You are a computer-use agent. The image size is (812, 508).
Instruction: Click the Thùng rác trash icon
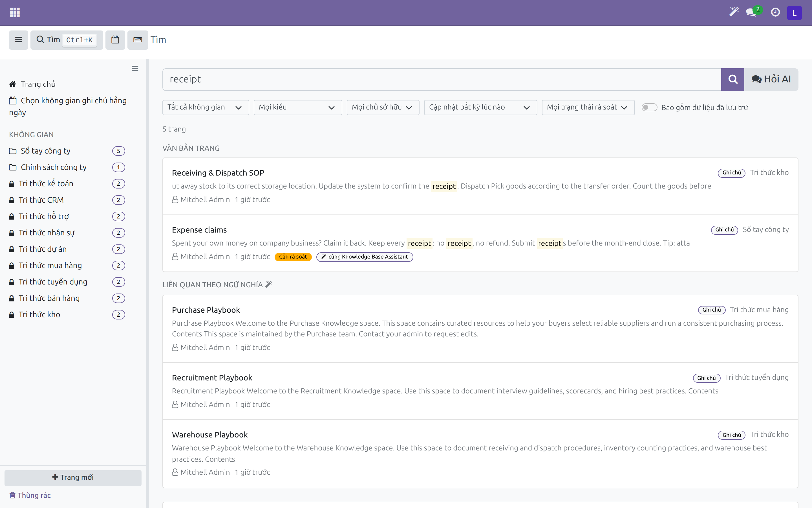coord(12,495)
